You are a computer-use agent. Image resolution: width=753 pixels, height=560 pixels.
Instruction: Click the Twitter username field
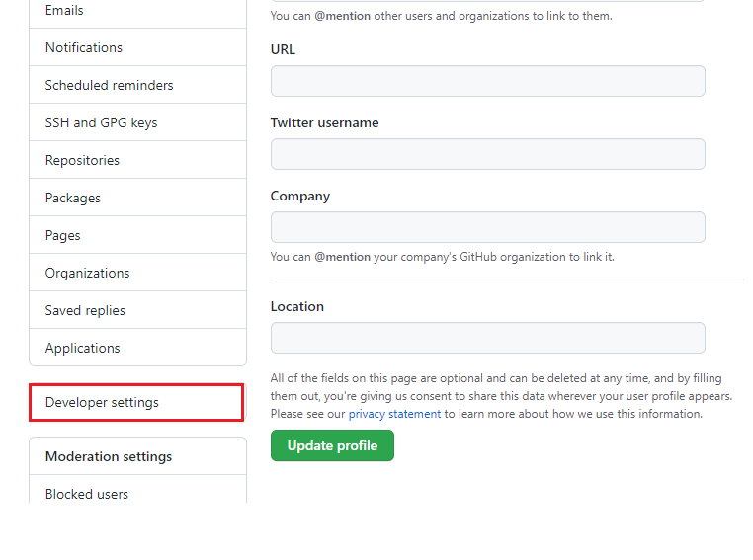point(488,154)
